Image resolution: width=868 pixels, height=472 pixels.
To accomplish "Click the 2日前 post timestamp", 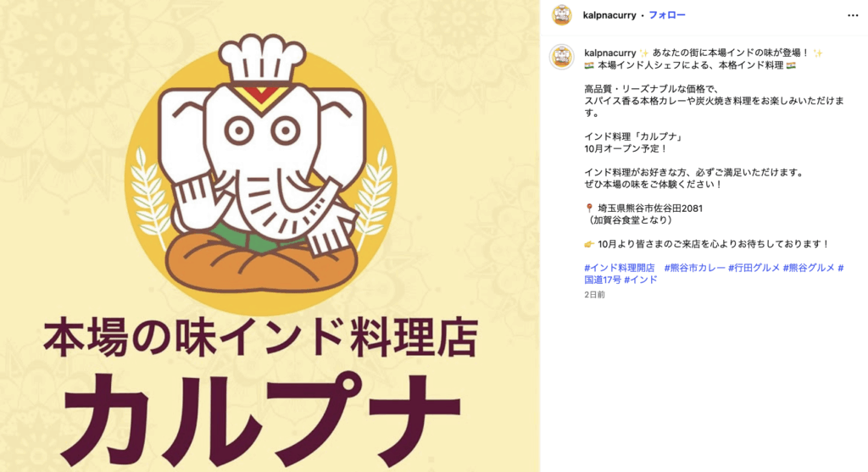I will (x=594, y=295).
